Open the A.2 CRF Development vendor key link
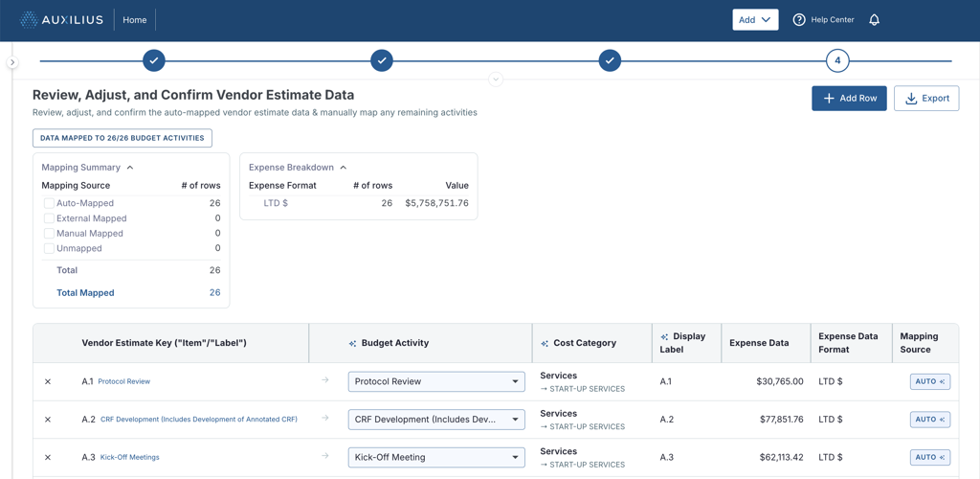The height and width of the screenshot is (479, 980). click(199, 420)
